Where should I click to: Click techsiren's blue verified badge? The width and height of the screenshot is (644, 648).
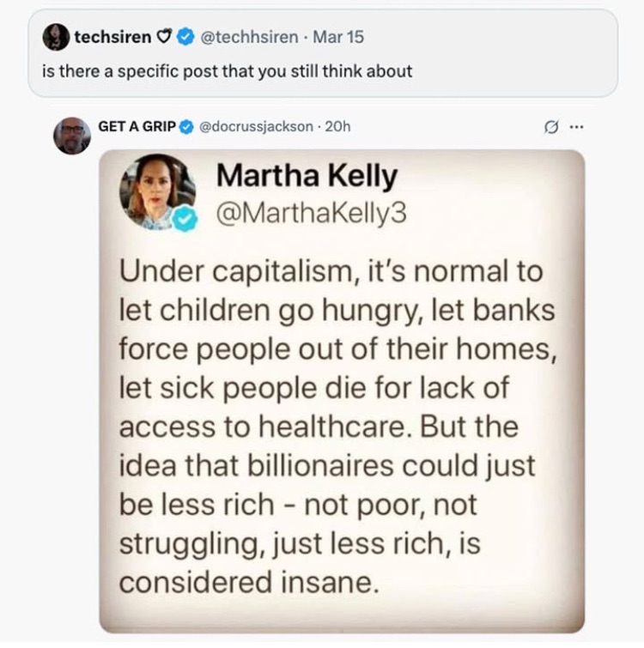pos(184,37)
